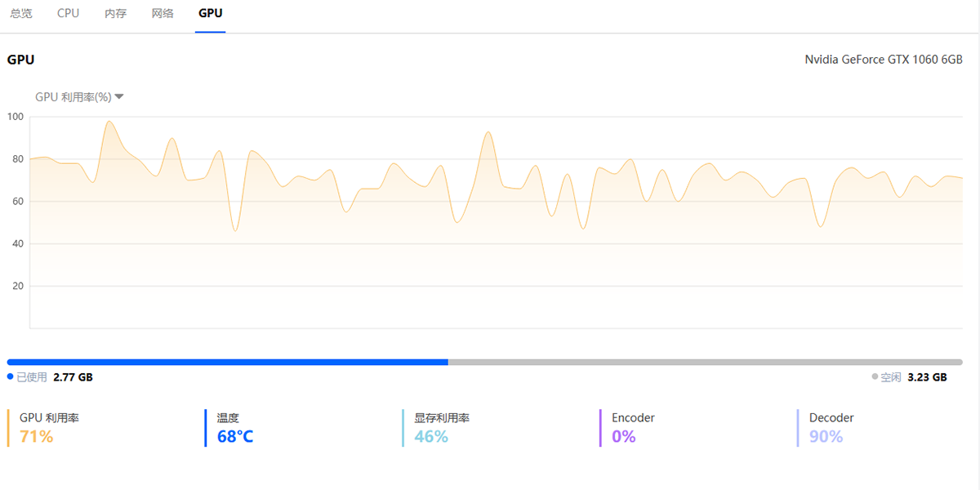The height and width of the screenshot is (490, 980).
Task: Select the 内存 tab
Action: tap(116, 14)
